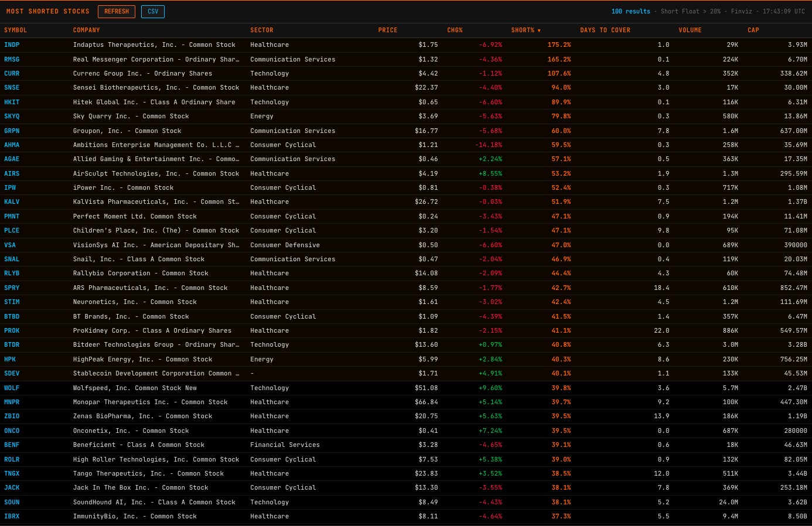The width and height of the screenshot is (812, 526).
Task: Open the WOLF ticker symbol
Action: (x=12, y=388)
